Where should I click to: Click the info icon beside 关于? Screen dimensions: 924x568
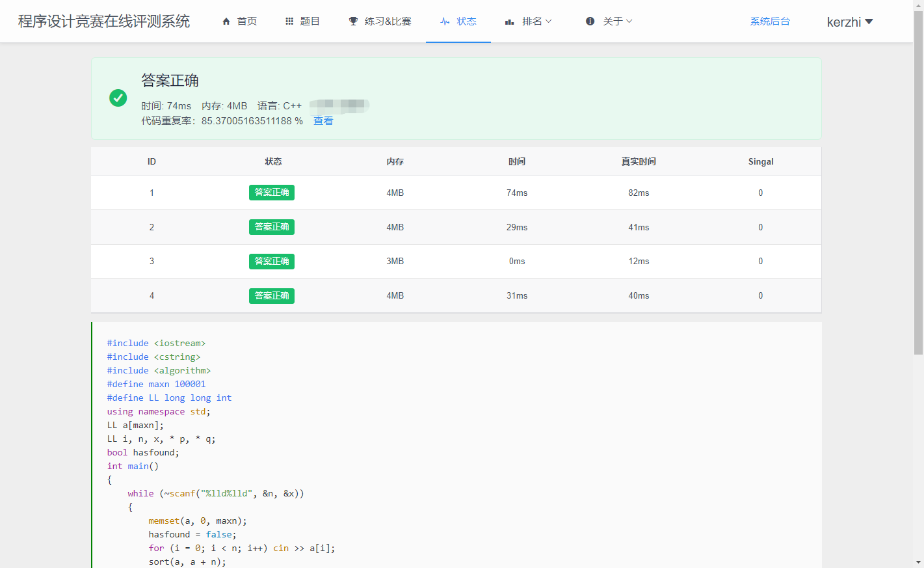click(590, 21)
